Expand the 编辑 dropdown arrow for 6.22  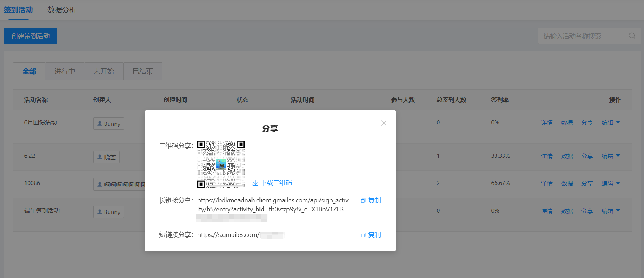tap(618, 156)
